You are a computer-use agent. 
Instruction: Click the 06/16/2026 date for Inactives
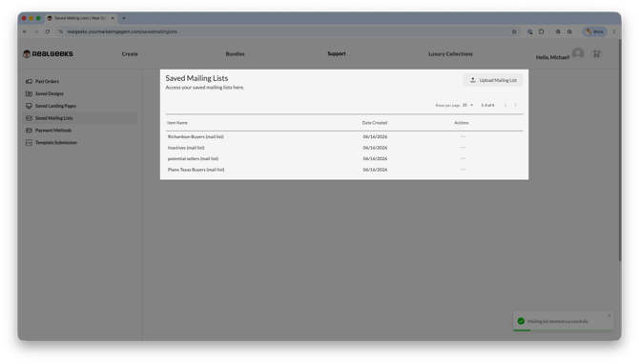[x=375, y=148]
